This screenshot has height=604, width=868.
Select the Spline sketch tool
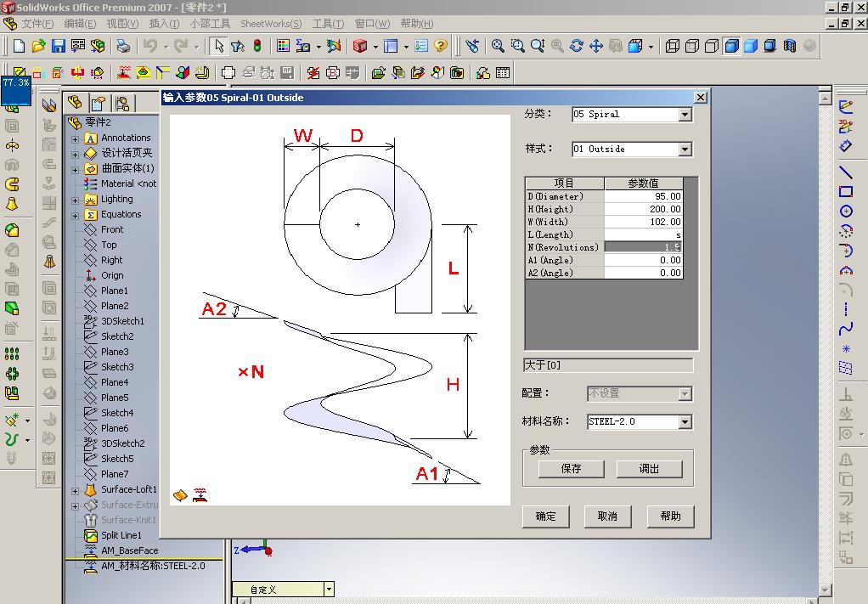click(x=845, y=330)
